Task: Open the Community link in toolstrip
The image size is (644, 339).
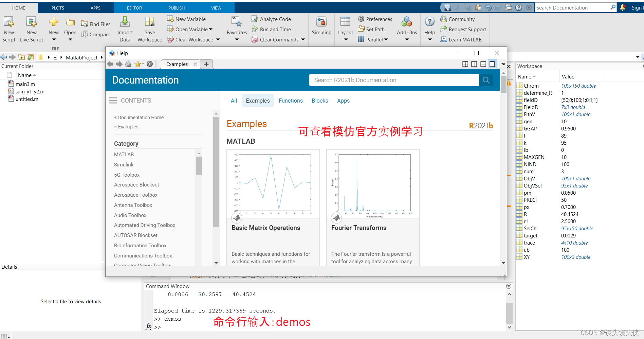Action: pos(457,19)
